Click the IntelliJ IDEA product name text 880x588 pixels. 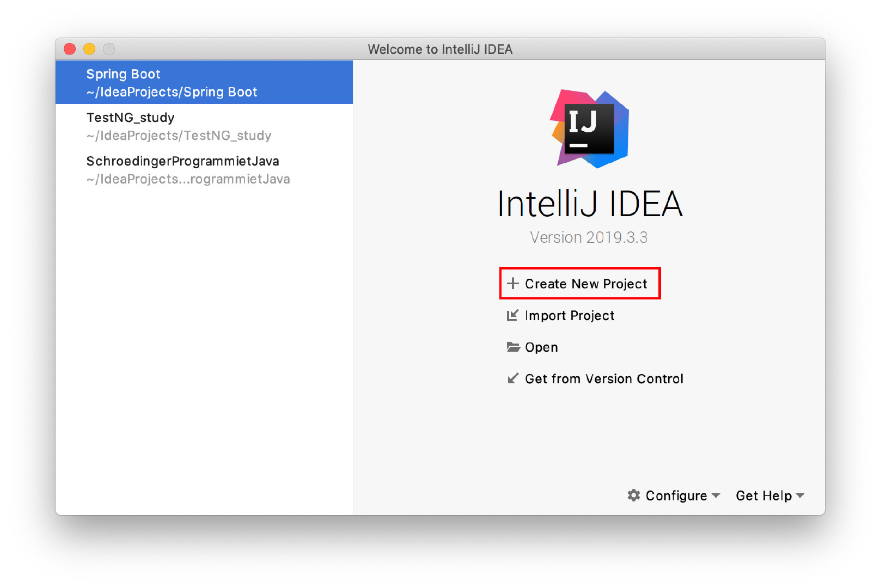pyautogui.click(x=590, y=204)
